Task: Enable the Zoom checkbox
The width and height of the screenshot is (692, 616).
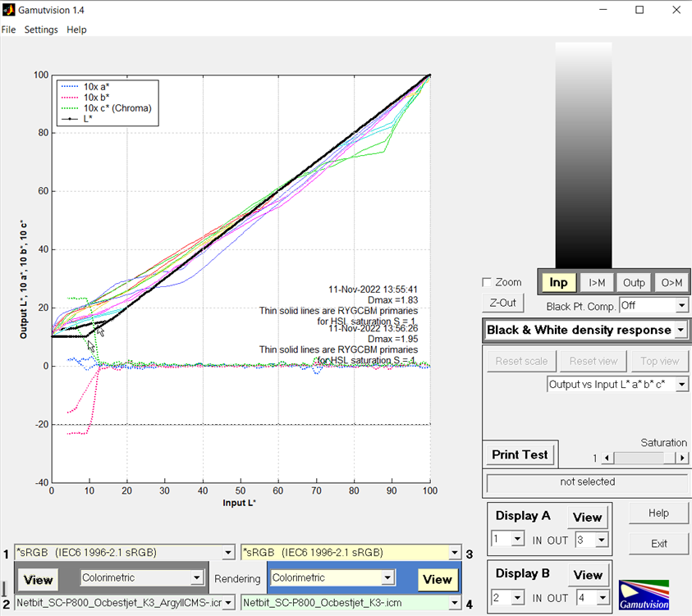Action: coord(488,282)
